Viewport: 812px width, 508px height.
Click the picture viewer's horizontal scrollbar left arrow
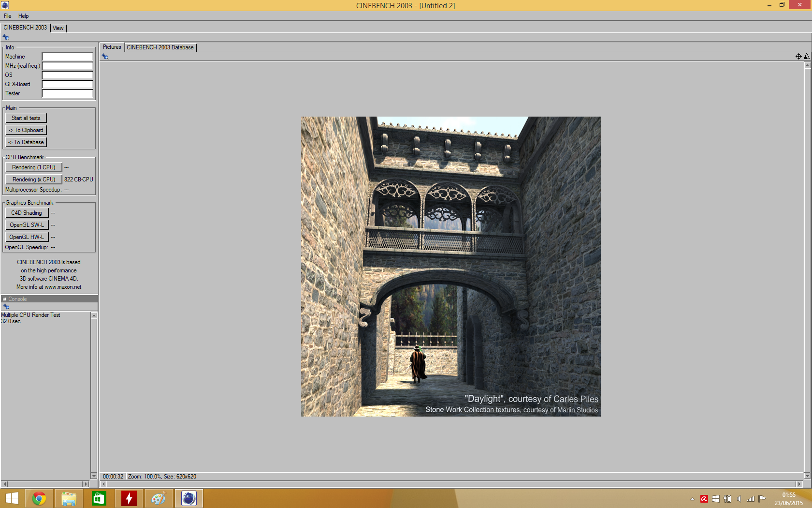[x=103, y=484]
